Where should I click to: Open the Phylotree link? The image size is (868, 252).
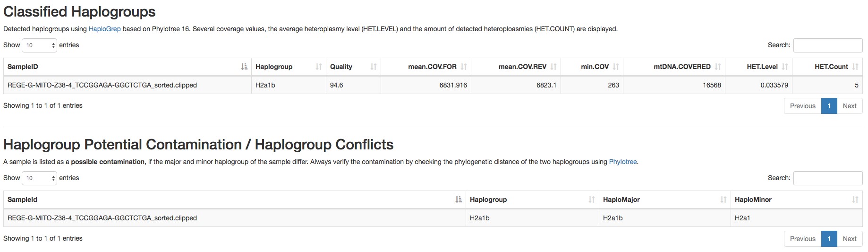(x=623, y=162)
